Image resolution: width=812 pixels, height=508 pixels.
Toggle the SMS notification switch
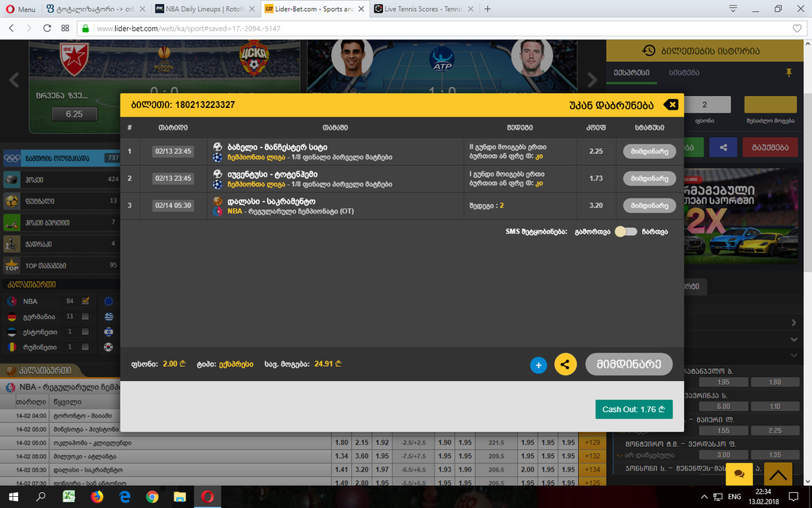(626, 232)
